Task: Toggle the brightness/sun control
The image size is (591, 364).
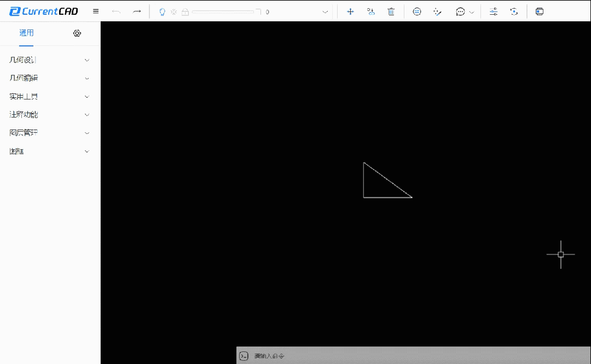Action: [174, 11]
